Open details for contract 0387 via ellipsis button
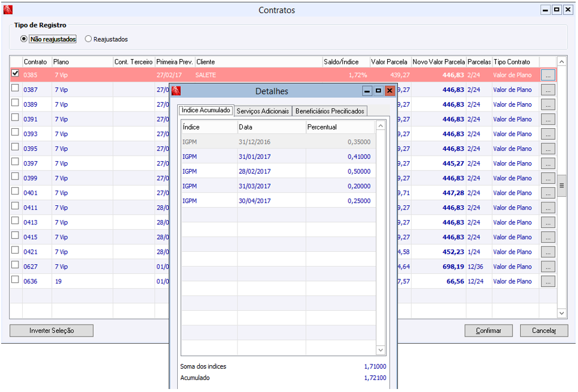This screenshot has height=392, width=578. coord(548,89)
